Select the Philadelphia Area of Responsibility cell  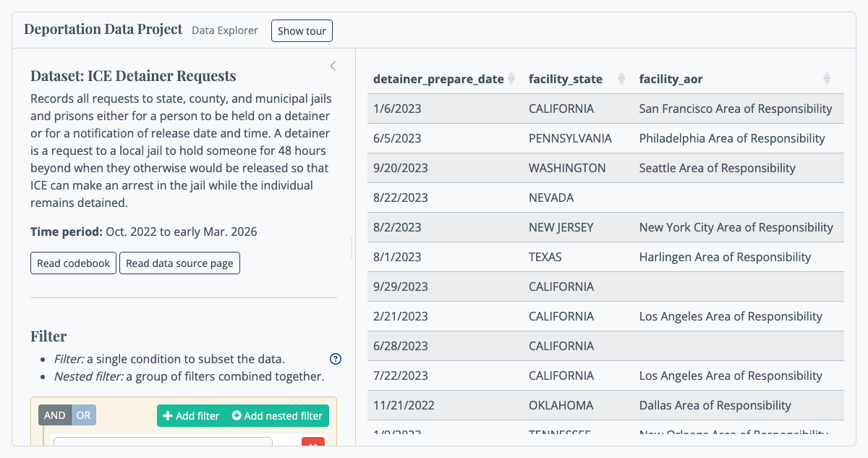(x=732, y=138)
